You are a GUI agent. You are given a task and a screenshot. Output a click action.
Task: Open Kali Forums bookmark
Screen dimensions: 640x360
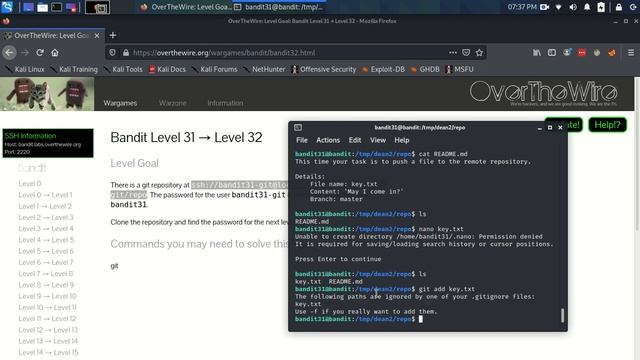214,69
